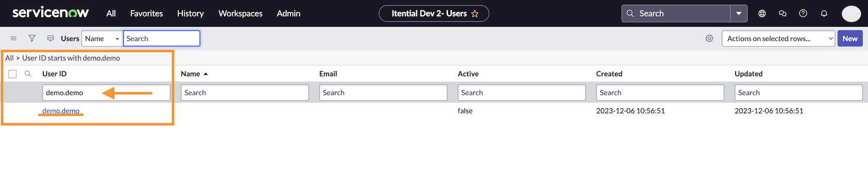Click the Created column search box
Viewport: 868px width, 189px height.
pyautogui.click(x=660, y=93)
